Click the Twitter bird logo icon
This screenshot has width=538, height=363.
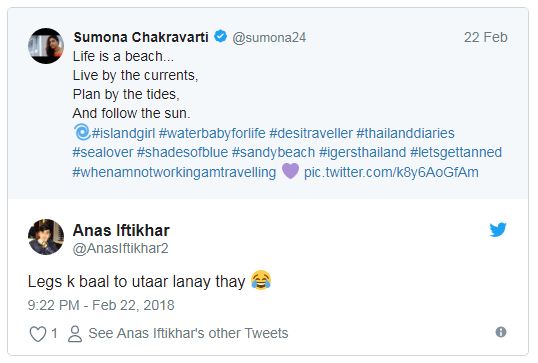coord(498,230)
